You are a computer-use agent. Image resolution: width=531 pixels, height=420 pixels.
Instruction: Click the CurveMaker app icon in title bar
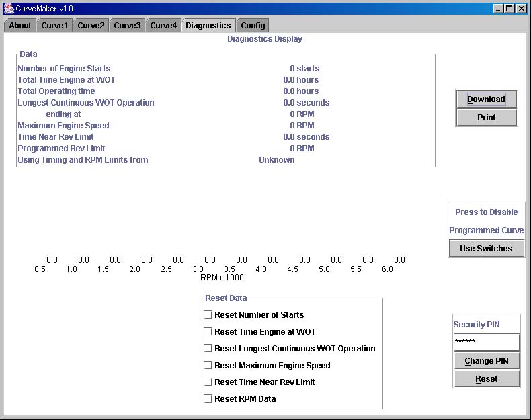click(9, 9)
